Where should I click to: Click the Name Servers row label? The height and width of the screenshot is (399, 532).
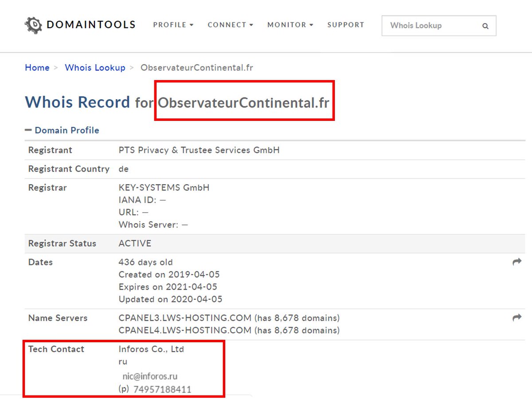coord(58,318)
